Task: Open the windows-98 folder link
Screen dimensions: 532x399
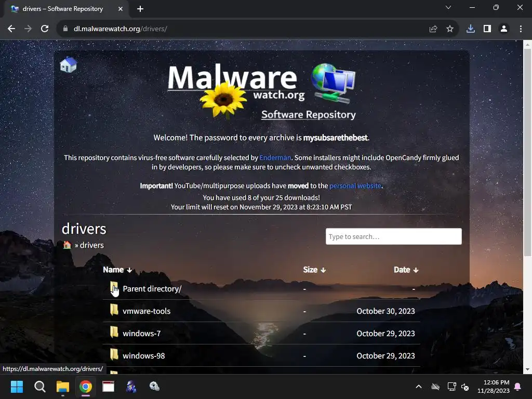Action: [143, 356]
